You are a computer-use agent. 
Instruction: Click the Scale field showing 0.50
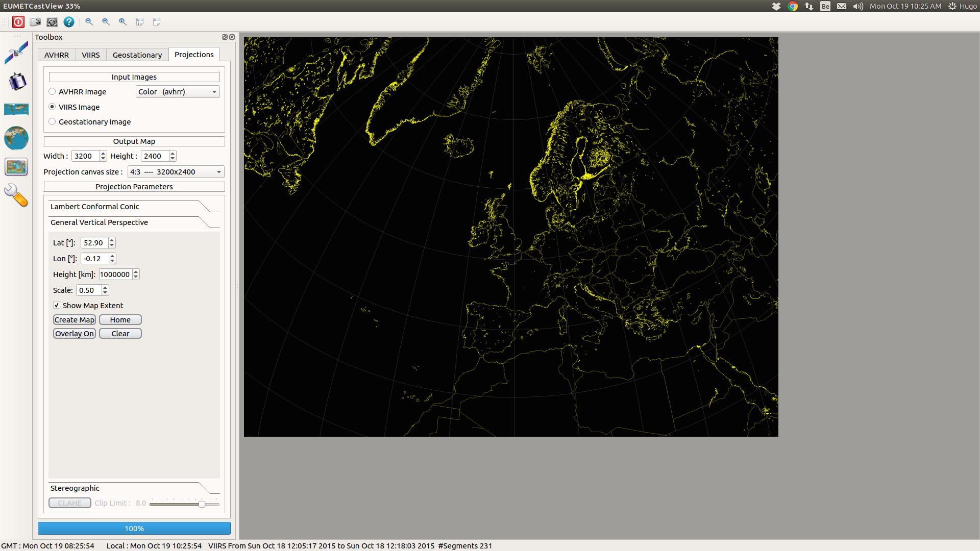(89, 290)
